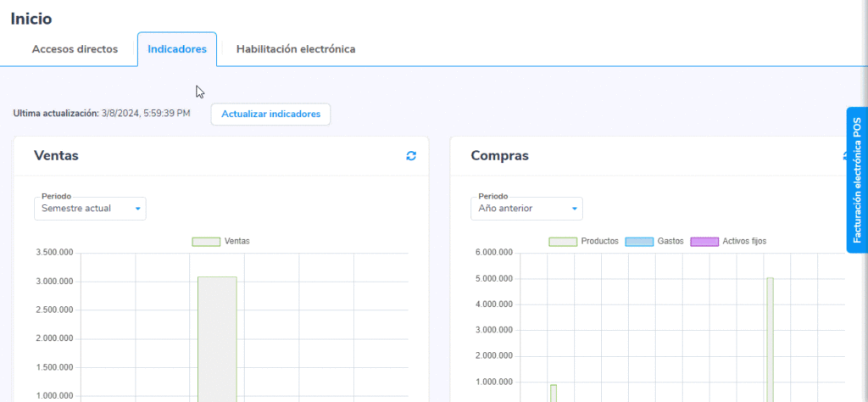
Task: Open the Ventas Periodo dropdown
Action: point(90,209)
